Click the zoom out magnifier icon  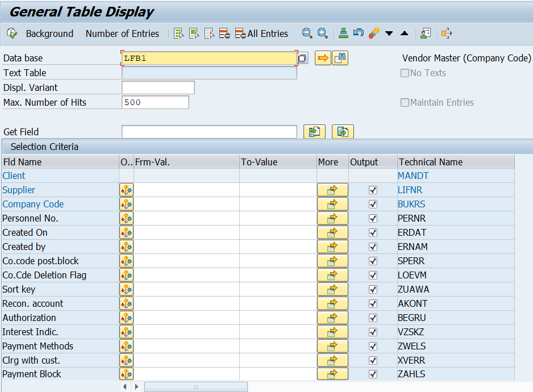click(x=307, y=34)
